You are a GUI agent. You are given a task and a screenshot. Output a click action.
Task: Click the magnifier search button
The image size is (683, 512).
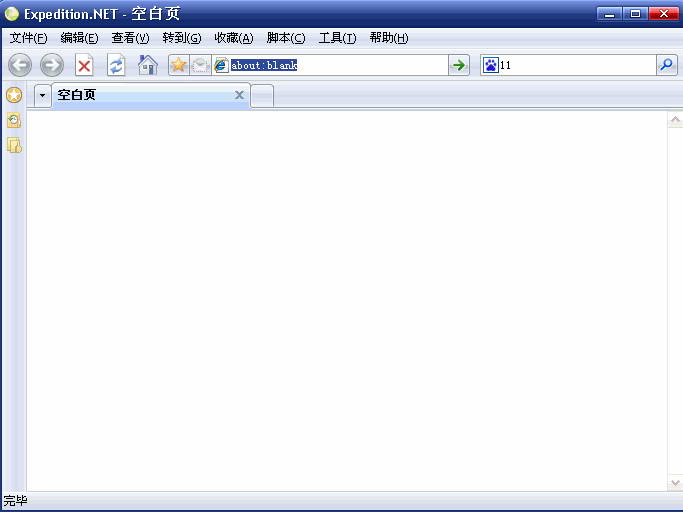pyautogui.click(x=666, y=65)
